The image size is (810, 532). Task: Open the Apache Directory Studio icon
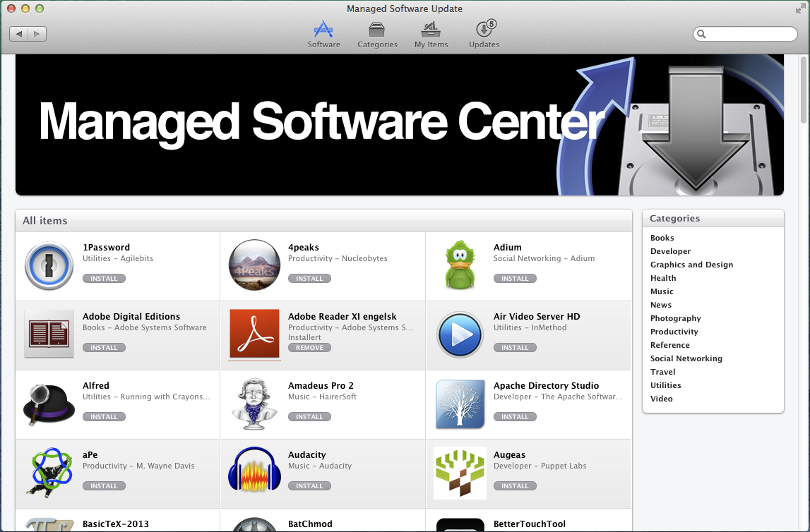coord(460,404)
